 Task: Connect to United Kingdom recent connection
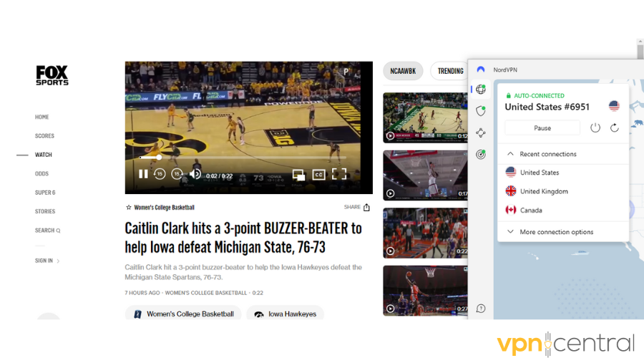click(x=563, y=192)
